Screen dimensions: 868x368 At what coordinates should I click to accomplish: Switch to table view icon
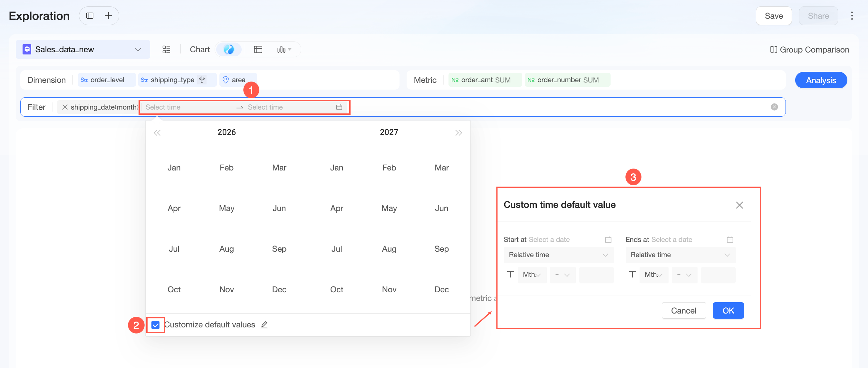coord(258,50)
